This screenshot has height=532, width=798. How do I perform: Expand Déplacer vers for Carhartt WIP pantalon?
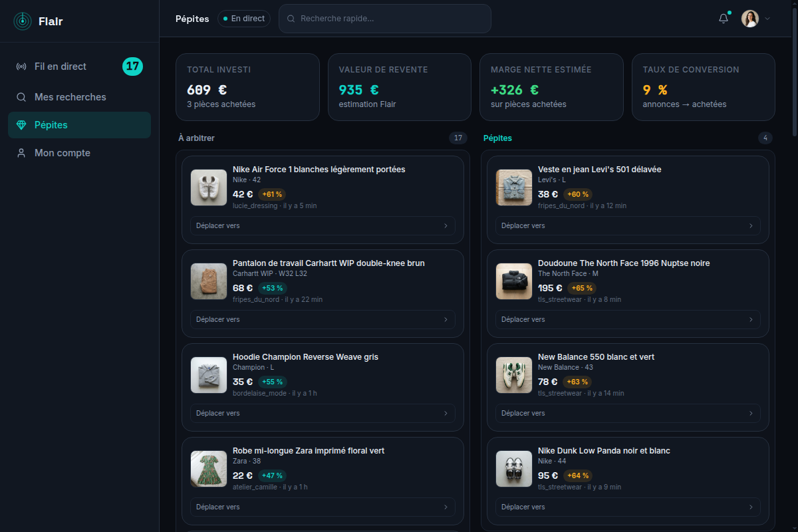click(x=323, y=319)
